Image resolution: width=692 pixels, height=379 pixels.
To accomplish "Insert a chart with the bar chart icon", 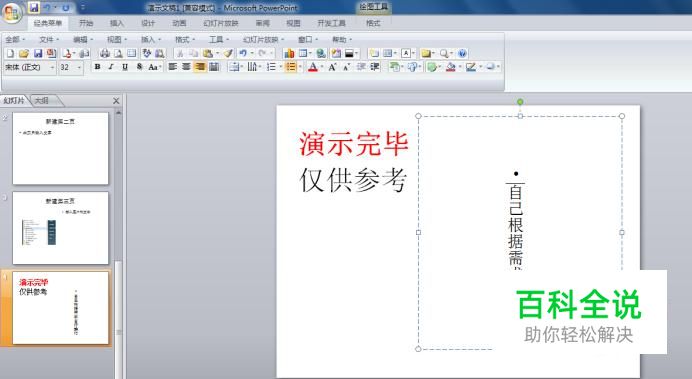I will point(289,53).
